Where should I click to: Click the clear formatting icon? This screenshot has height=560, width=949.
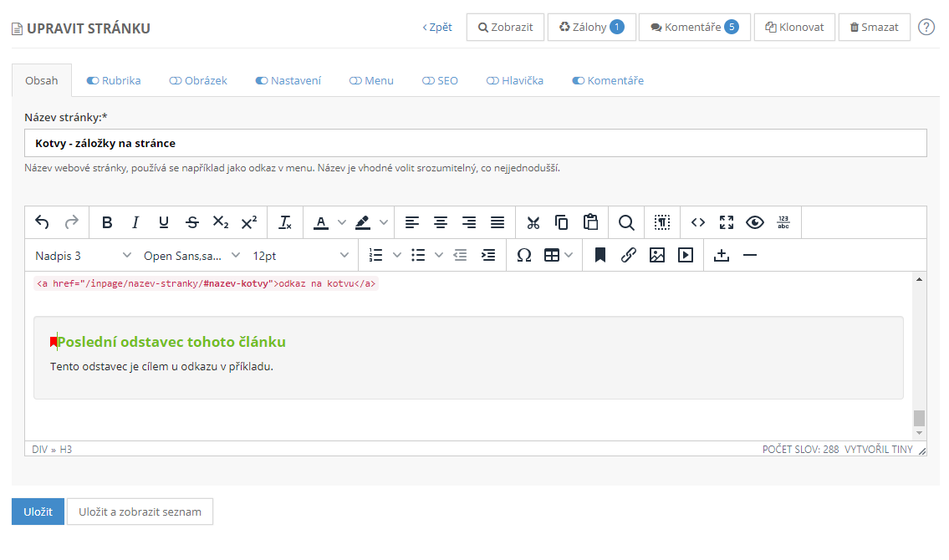[x=285, y=222]
